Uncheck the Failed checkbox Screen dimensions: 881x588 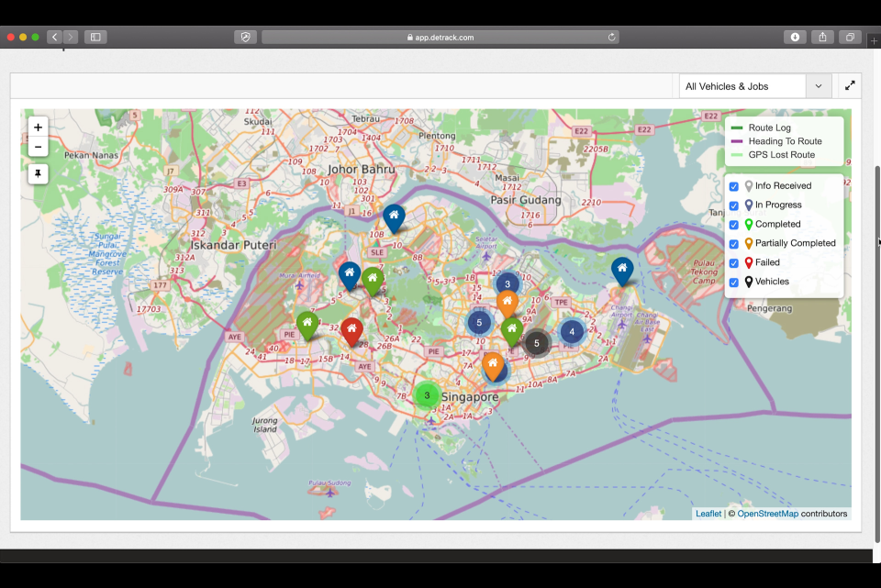click(734, 263)
